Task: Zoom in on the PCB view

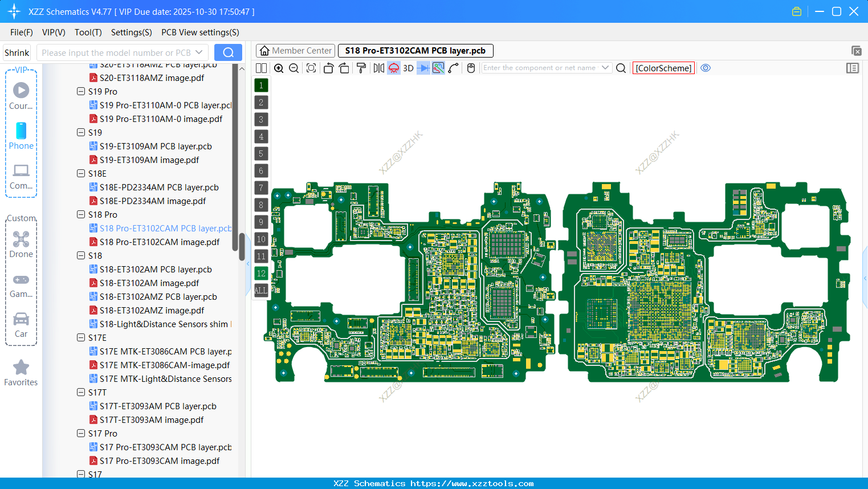Action: (x=279, y=68)
